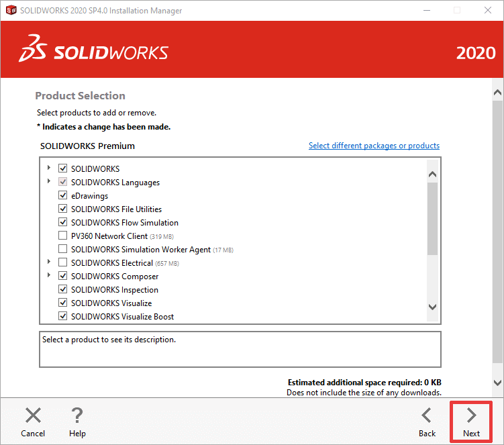The height and width of the screenshot is (445, 504).
Task: Uncheck SOLIDWORKS File Utilities checkbox
Action: click(x=62, y=209)
